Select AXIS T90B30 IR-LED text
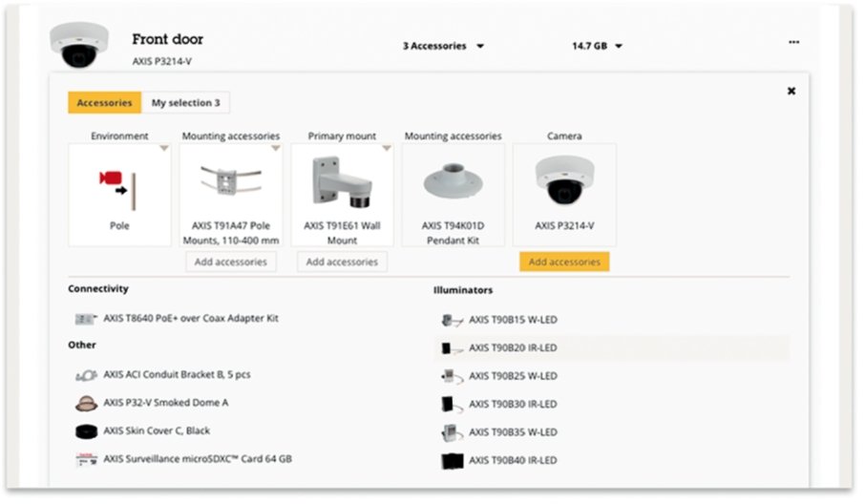The height and width of the screenshot is (504, 865). pyautogui.click(x=513, y=404)
